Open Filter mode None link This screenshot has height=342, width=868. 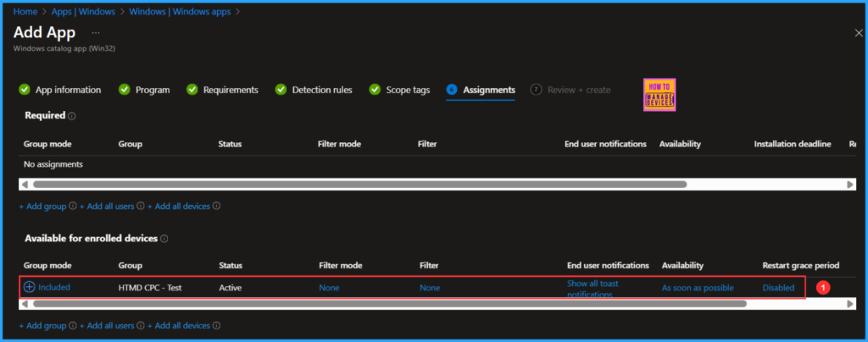click(330, 287)
